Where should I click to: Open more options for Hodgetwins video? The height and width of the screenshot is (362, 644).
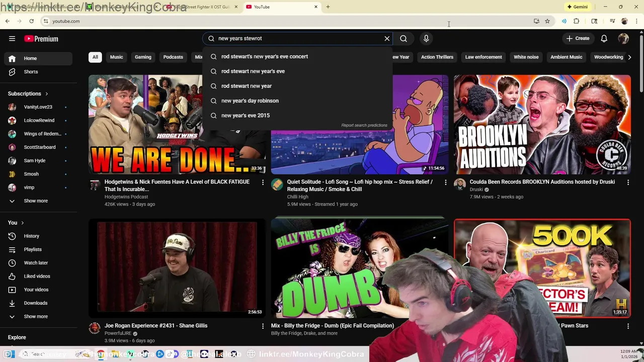point(263,182)
